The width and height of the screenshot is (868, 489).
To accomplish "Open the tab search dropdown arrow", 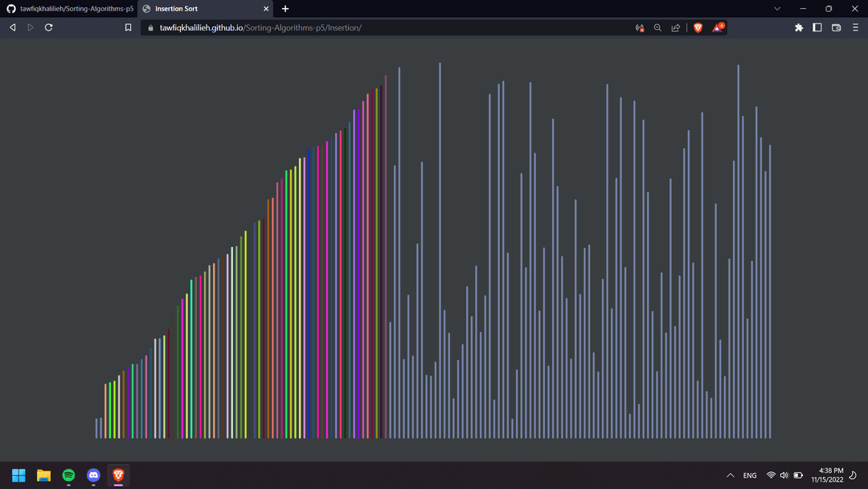I will [777, 9].
